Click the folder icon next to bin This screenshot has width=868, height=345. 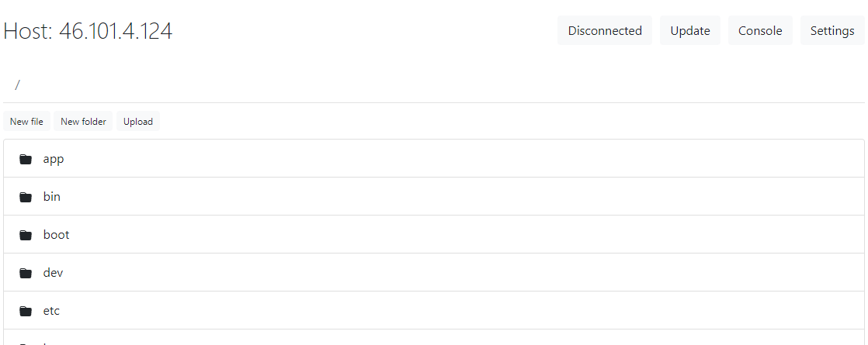point(26,197)
